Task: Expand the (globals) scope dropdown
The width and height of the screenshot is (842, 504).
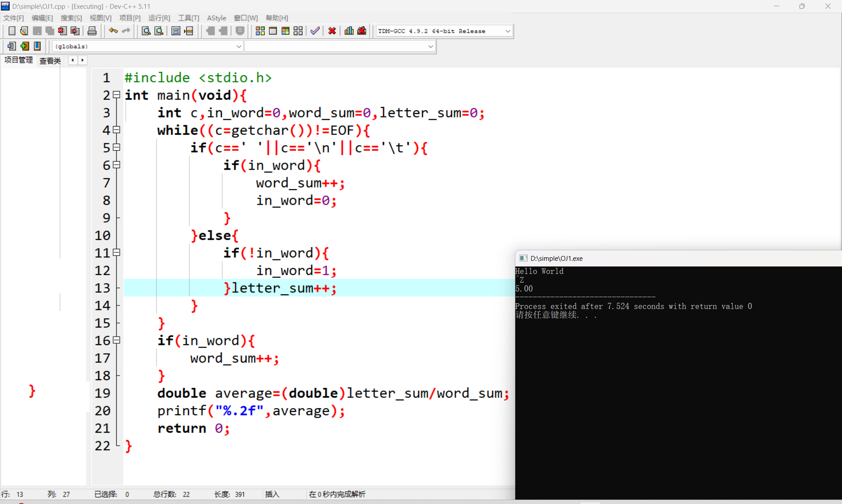Action: point(239,46)
